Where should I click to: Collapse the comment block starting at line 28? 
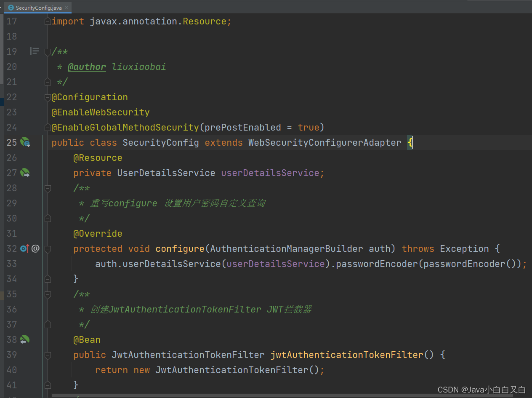pyautogui.click(x=48, y=188)
